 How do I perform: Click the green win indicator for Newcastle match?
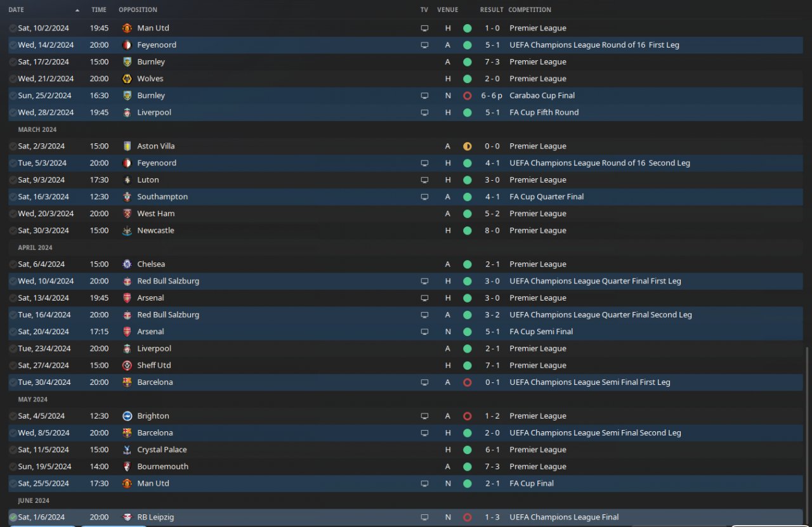pyautogui.click(x=468, y=231)
